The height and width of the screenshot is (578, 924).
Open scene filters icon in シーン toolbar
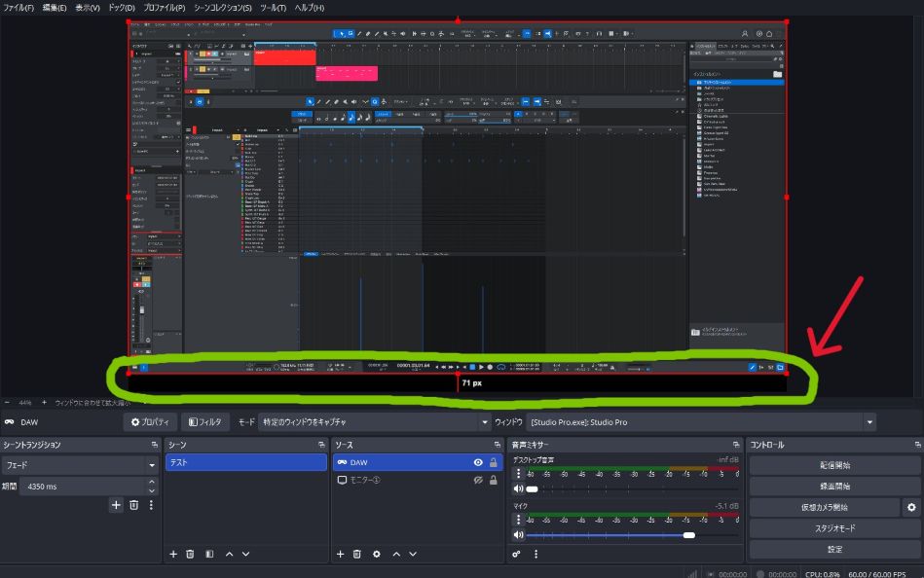[x=209, y=554]
